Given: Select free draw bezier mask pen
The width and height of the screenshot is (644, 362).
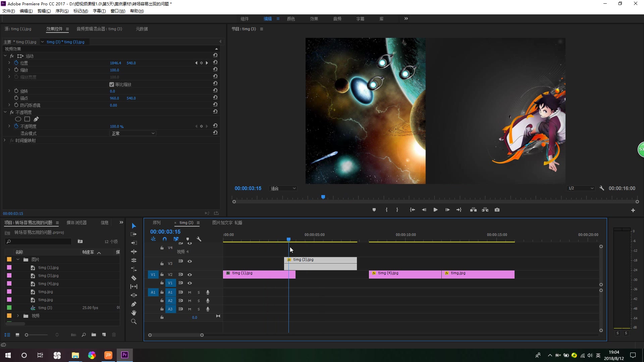Looking at the screenshot, I should coord(36,119).
